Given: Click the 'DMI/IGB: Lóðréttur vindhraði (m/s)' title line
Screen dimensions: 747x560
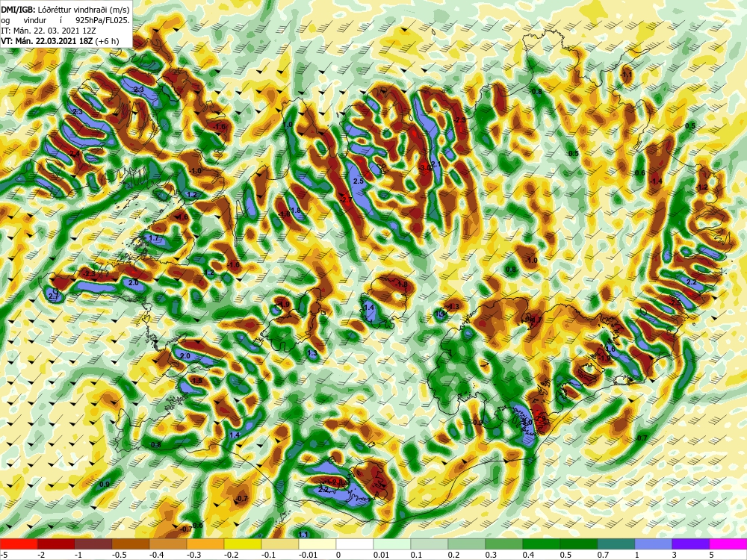Looking at the screenshot, I should click(x=65, y=8).
